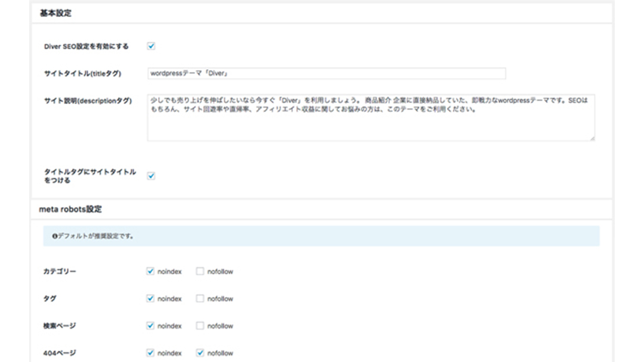Image resolution: width=644 pixels, height=362 pixels.
Task: Enable nofollow for タグ
Action: click(x=200, y=299)
